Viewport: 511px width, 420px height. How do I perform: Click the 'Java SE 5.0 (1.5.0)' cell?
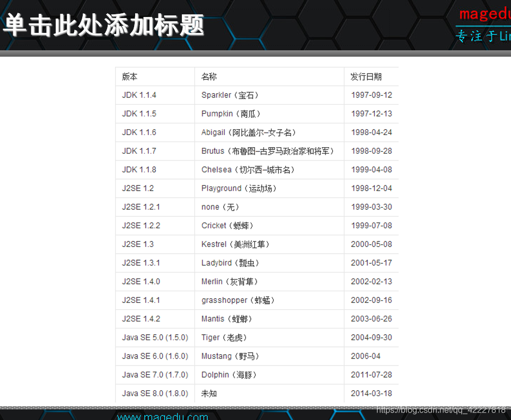[x=155, y=337]
